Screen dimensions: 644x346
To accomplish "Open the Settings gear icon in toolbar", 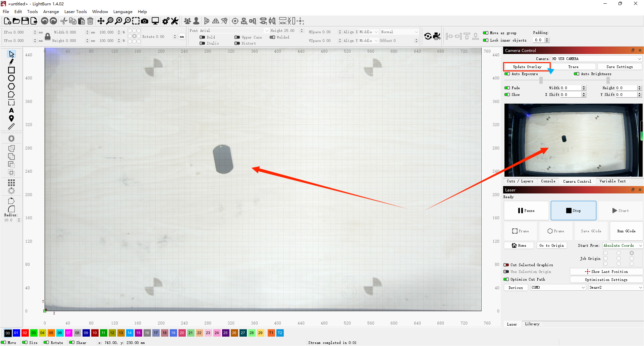I will click(166, 21).
